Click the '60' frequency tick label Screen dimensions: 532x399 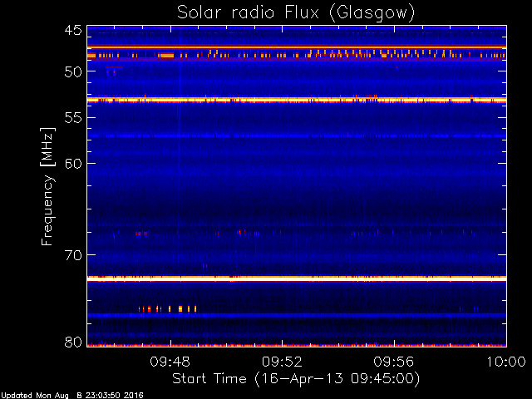[x=73, y=164]
